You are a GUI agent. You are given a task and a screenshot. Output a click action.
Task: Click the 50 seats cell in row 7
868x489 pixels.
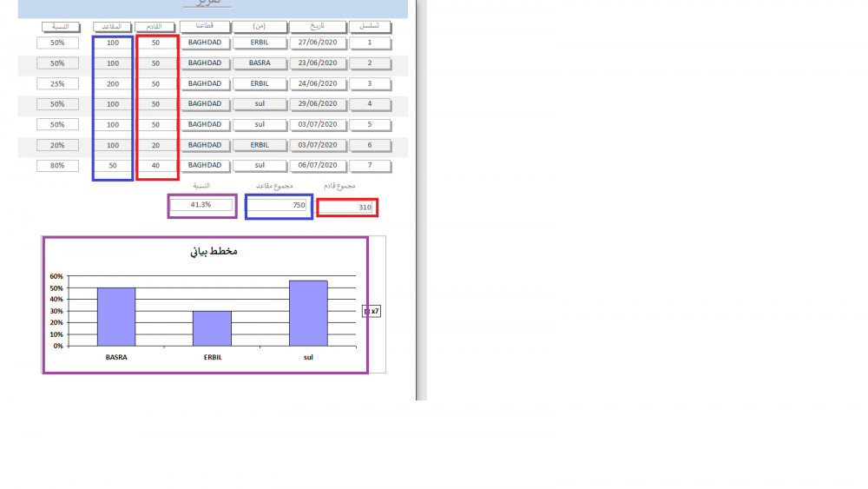click(113, 166)
